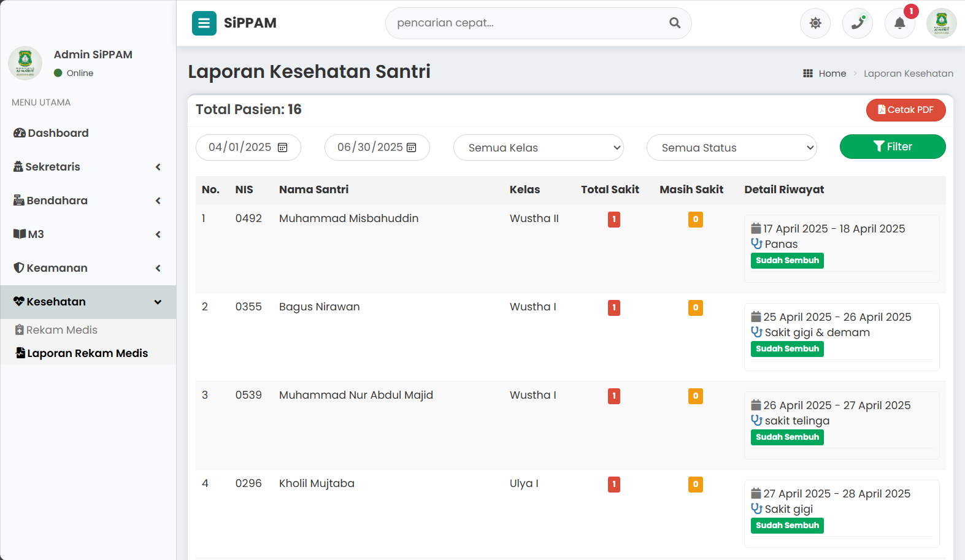Click the user profile avatar in header

(x=941, y=23)
